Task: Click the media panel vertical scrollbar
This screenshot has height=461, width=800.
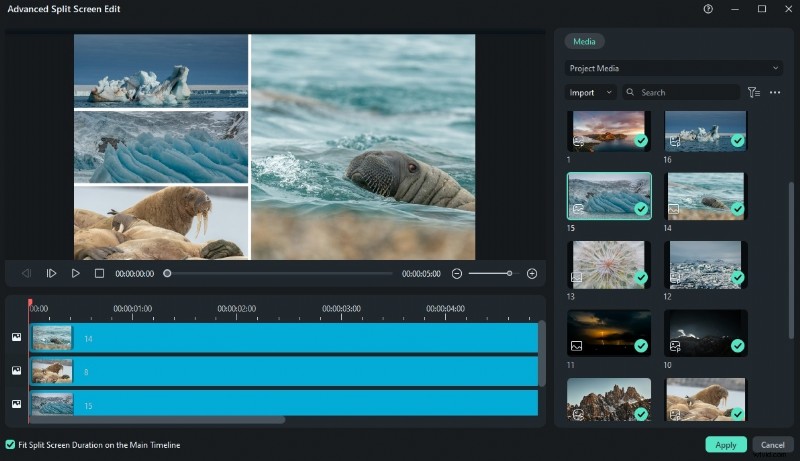Action: click(791, 260)
